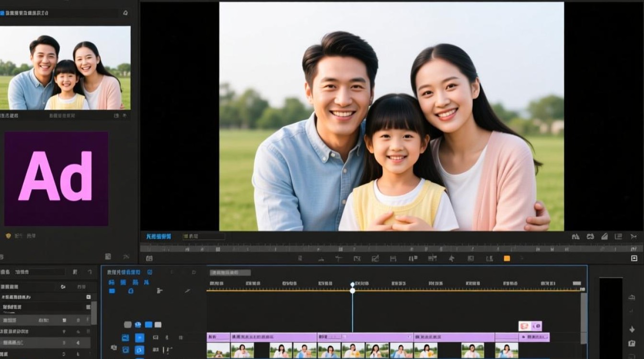Click the gray rounded button in the four-button row

(127, 325)
